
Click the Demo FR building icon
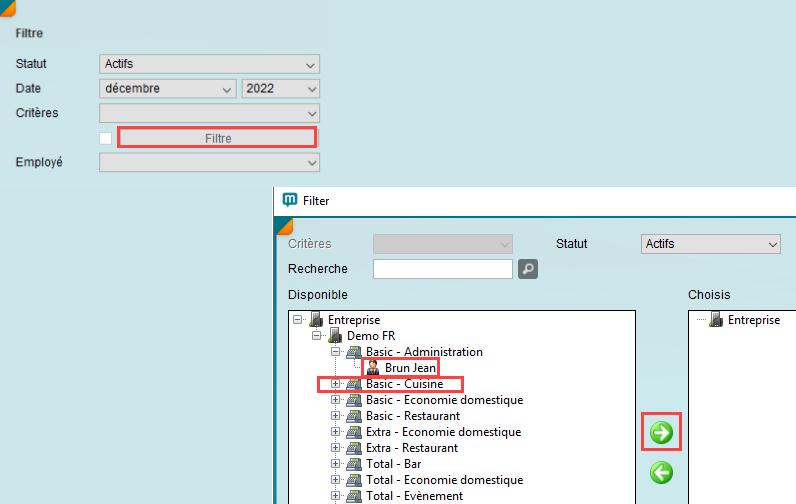(x=335, y=336)
